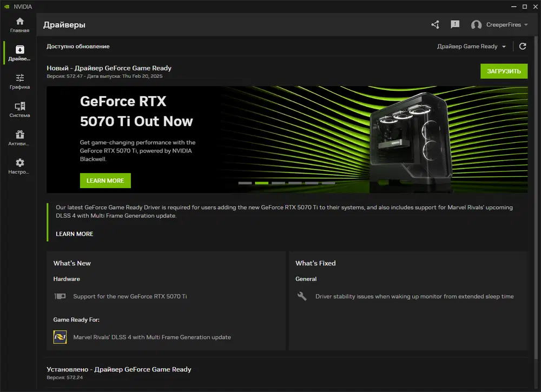
Task: Open the Драйвер Game Ready dropdown
Action: [x=471, y=46]
